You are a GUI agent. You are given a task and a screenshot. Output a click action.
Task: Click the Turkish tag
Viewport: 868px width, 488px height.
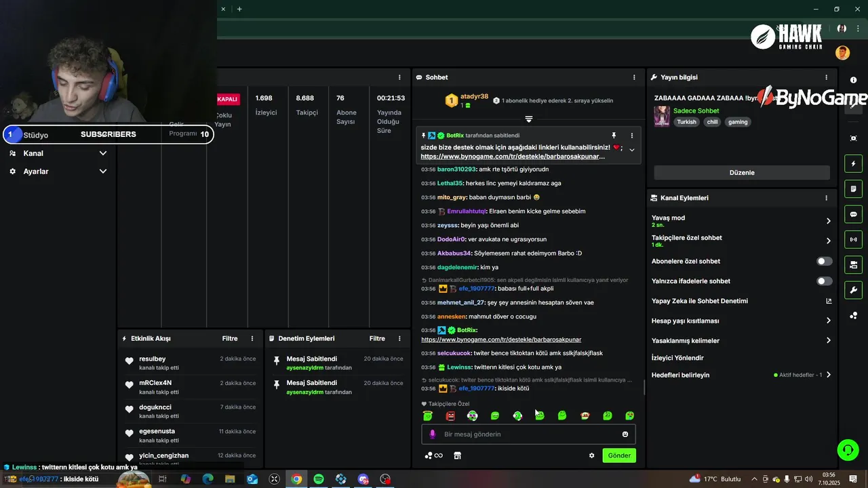[686, 122]
